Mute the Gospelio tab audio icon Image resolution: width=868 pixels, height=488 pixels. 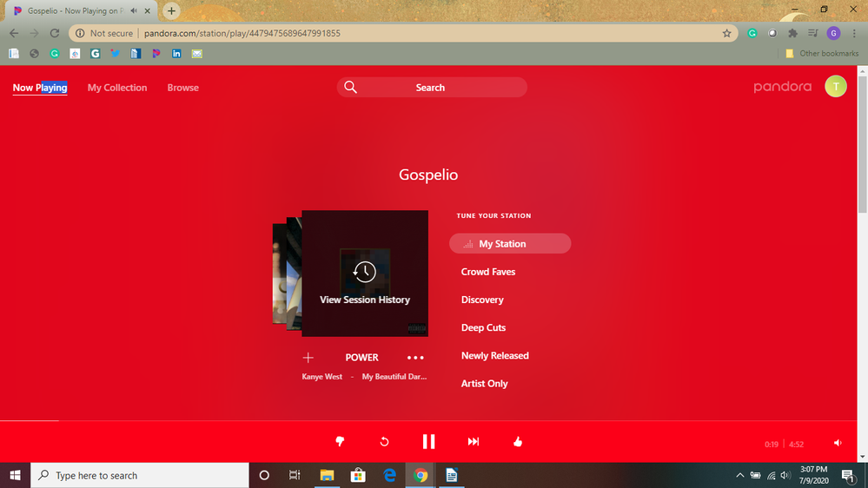click(x=134, y=10)
